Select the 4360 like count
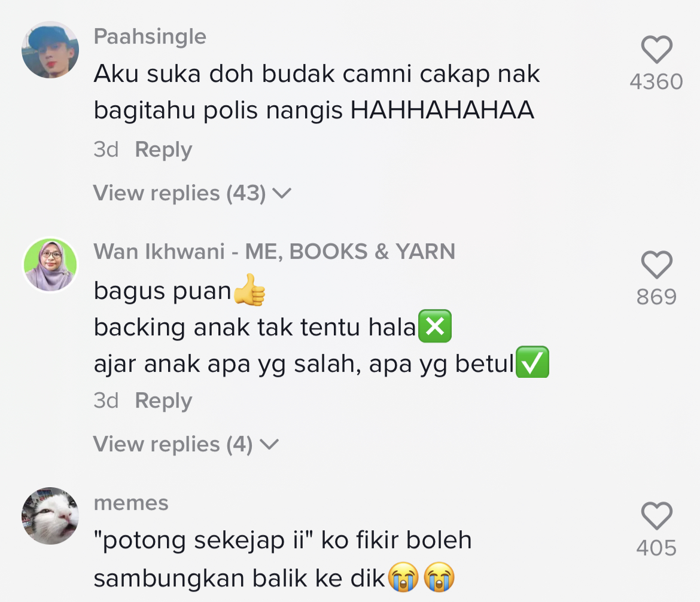This screenshot has height=602, width=700. point(656,82)
